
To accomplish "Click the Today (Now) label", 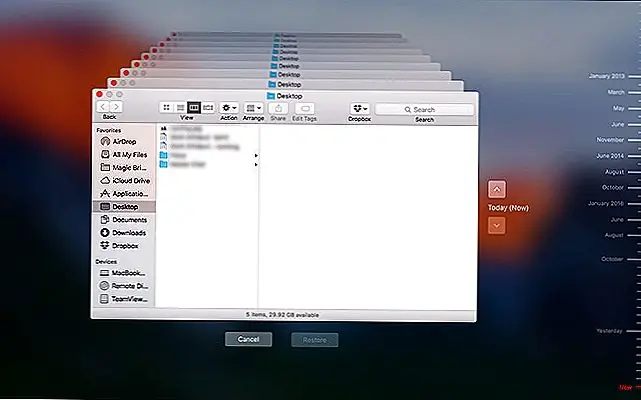I will pos(508,208).
